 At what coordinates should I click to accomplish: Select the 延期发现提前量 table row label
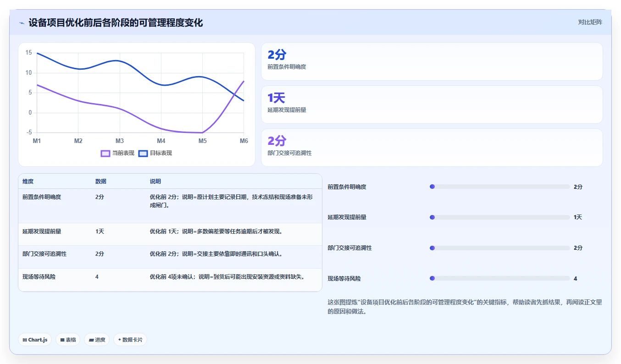point(42,232)
